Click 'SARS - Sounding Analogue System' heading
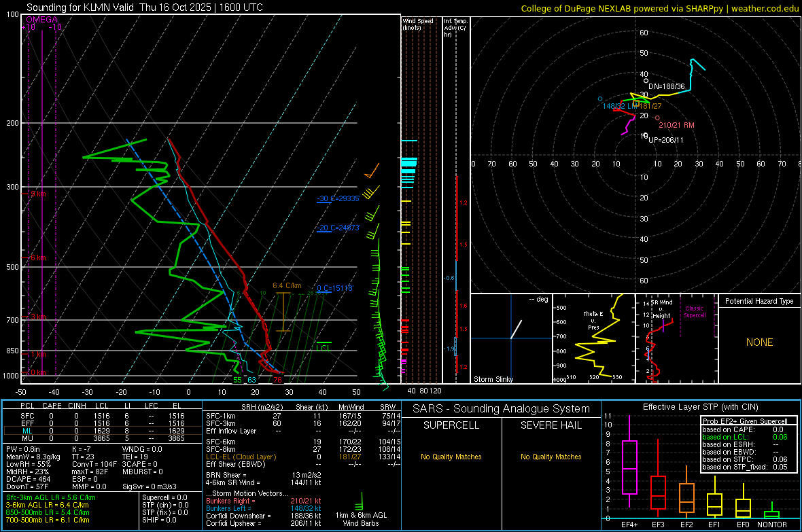 tap(501, 408)
